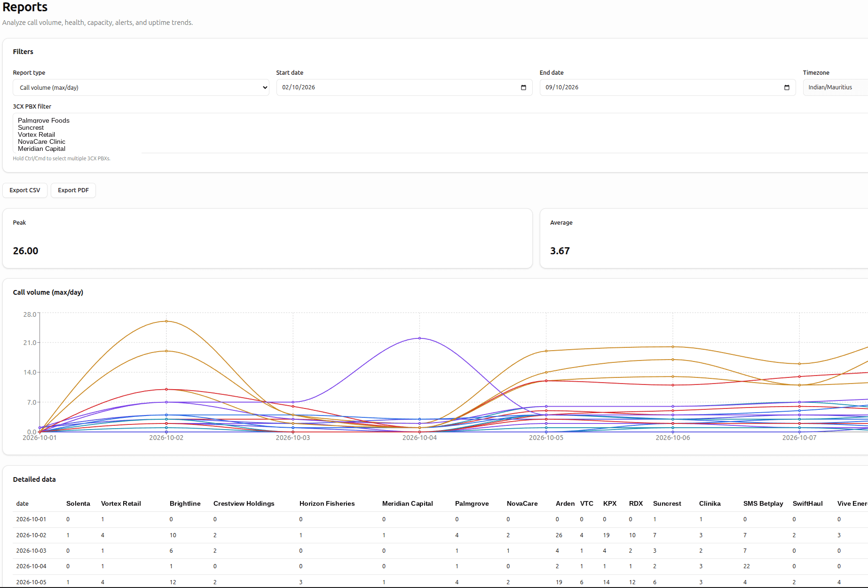Click the Suncrest column header in table
Image resolution: width=868 pixels, height=588 pixels.
667,503
